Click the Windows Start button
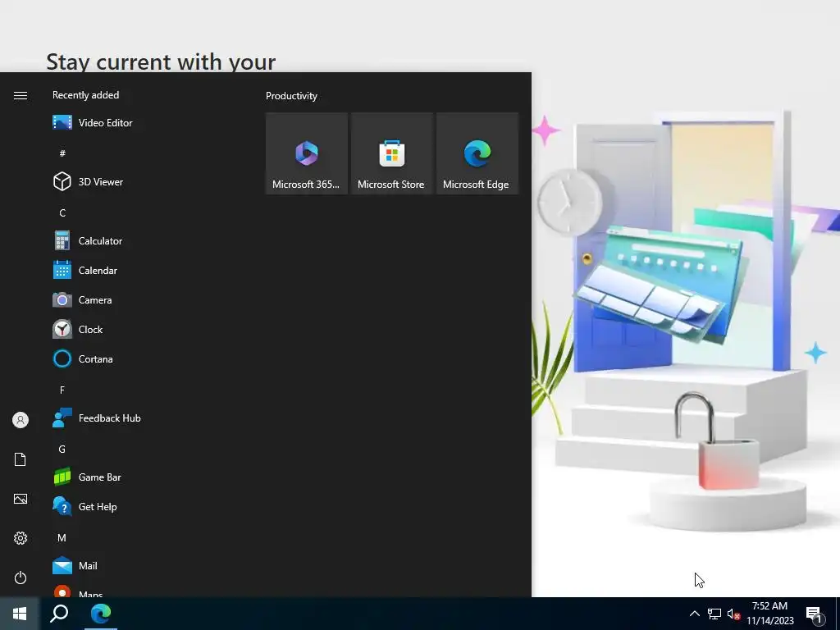 (20, 614)
